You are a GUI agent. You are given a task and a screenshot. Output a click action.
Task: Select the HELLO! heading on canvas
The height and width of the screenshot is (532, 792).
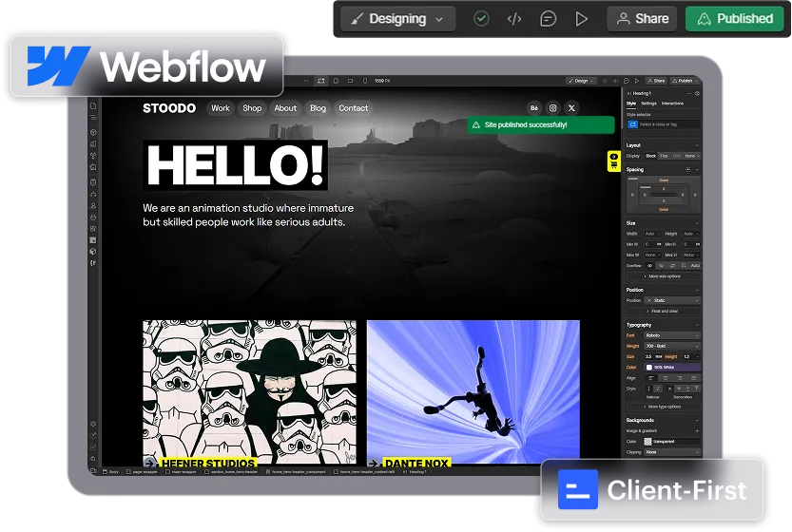click(x=236, y=165)
